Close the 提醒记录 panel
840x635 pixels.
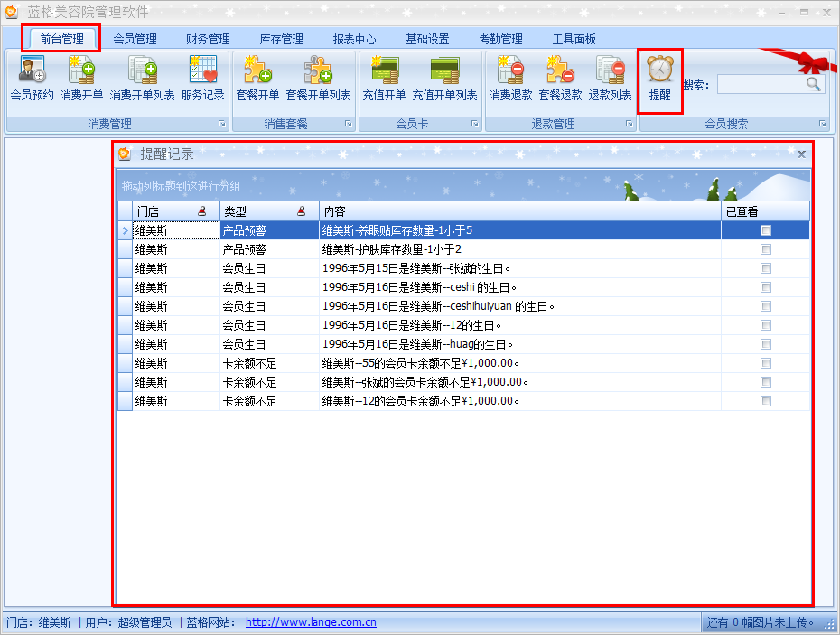point(801,154)
